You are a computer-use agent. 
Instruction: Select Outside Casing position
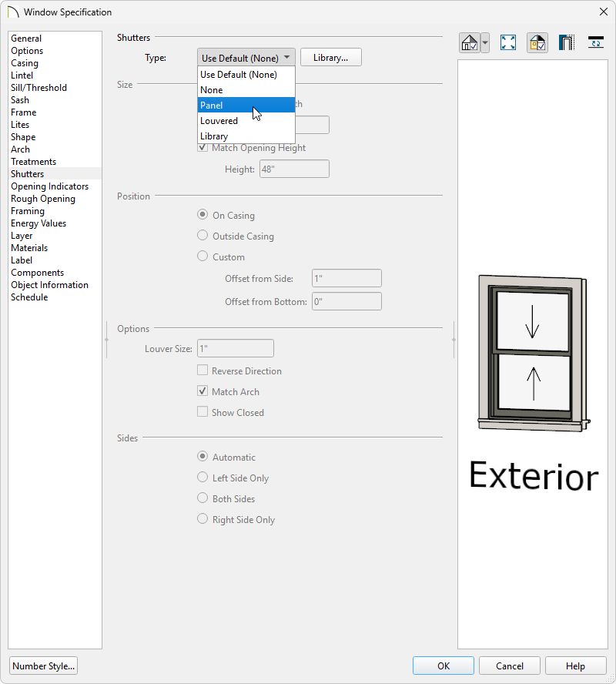coord(203,236)
